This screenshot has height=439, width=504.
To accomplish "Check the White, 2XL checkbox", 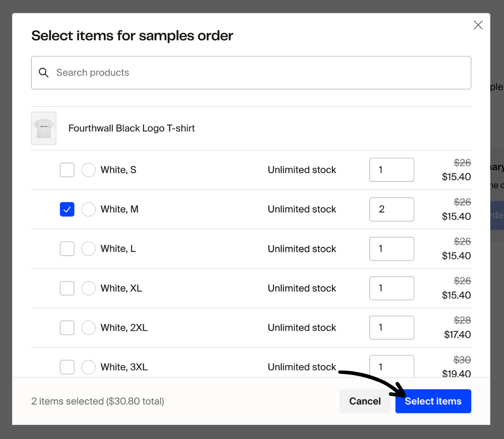I will 67,328.
